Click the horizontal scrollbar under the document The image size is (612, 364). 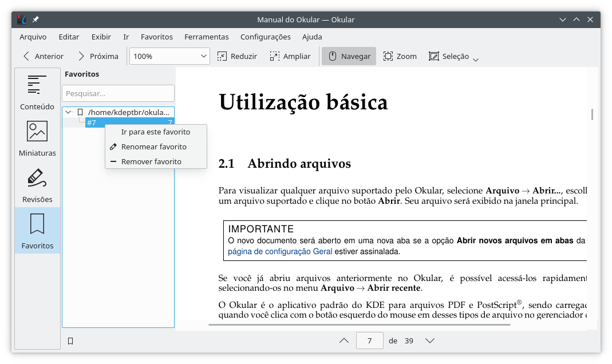tap(359, 325)
